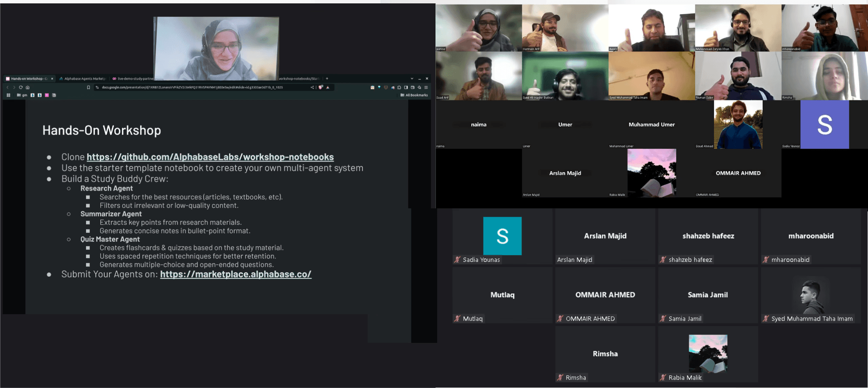Open the Brave Wallet icon
Image resolution: width=868 pixels, height=388 pixels.
click(413, 87)
